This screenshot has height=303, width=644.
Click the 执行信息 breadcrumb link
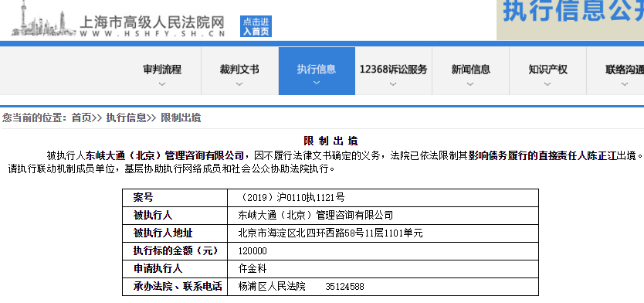[x=126, y=118]
